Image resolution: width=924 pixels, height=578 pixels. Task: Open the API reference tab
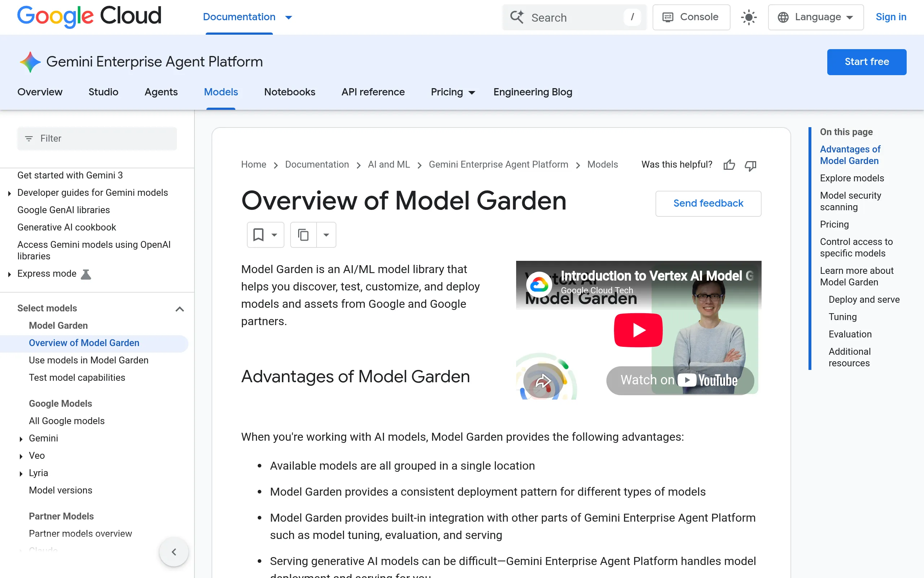pyautogui.click(x=373, y=92)
